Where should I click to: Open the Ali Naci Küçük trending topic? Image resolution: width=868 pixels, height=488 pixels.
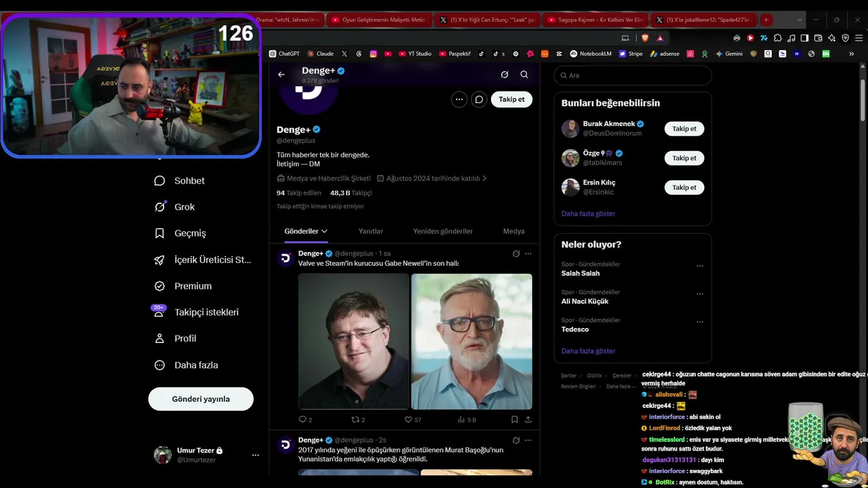[585, 301]
